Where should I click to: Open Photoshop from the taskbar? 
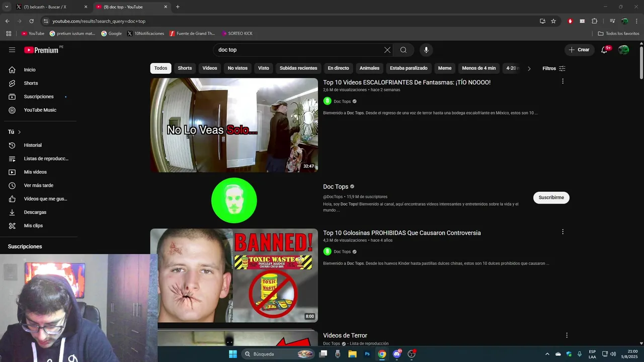[x=367, y=354]
